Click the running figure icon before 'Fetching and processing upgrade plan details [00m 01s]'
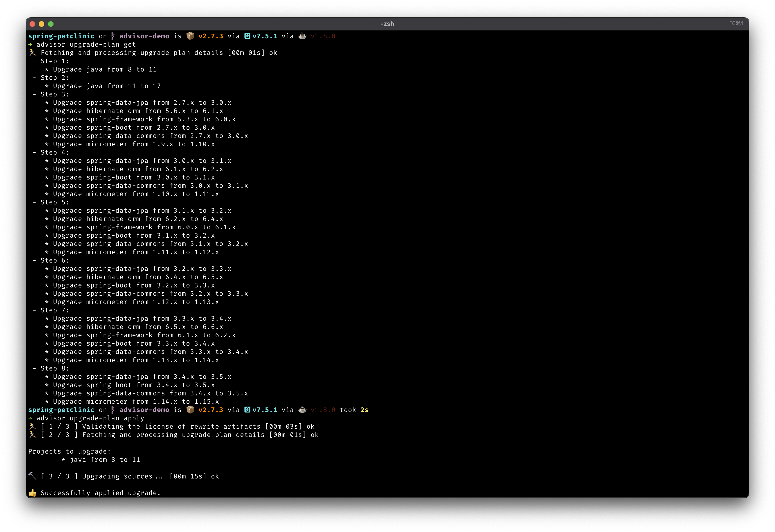This screenshot has width=775, height=532. [32, 53]
